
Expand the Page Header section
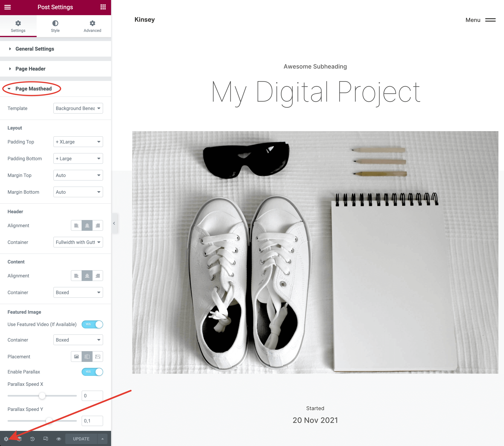30,69
